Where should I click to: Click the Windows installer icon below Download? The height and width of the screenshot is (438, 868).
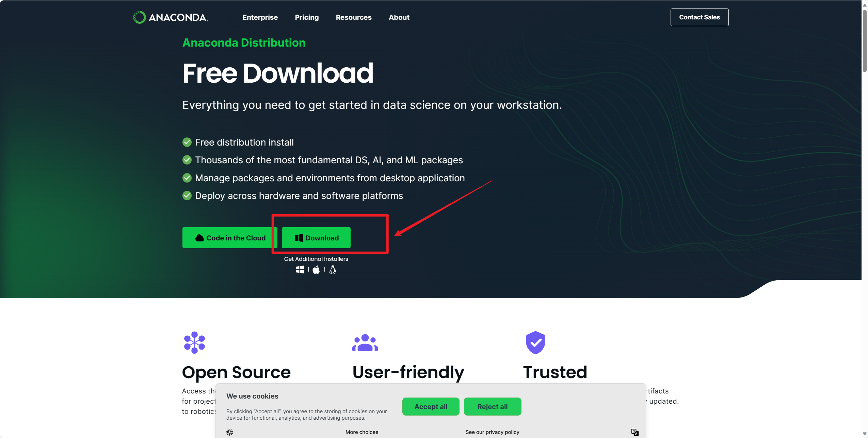pyautogui.click(x=300, y=270)
